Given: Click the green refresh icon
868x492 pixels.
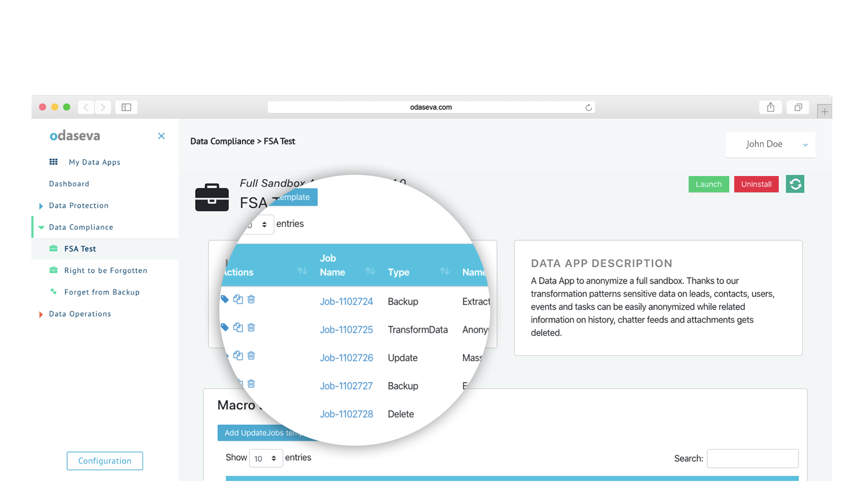Looking at the screenshot, I should 795,184.
